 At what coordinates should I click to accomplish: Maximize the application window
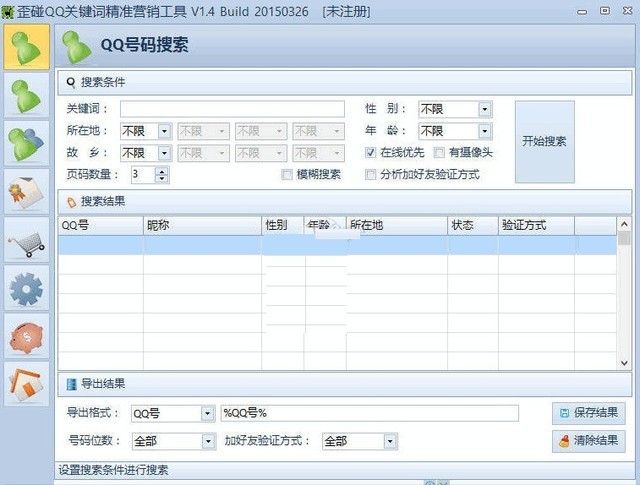coord(605,11)
